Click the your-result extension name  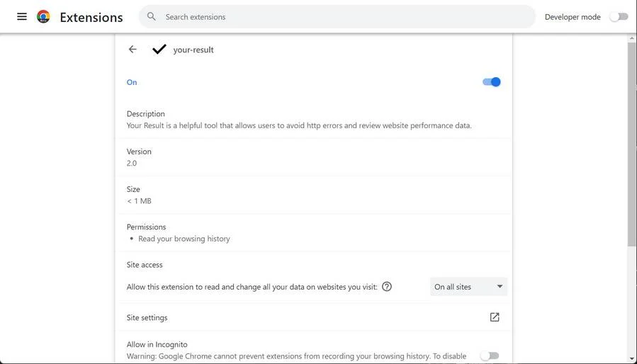click(193, 50)
